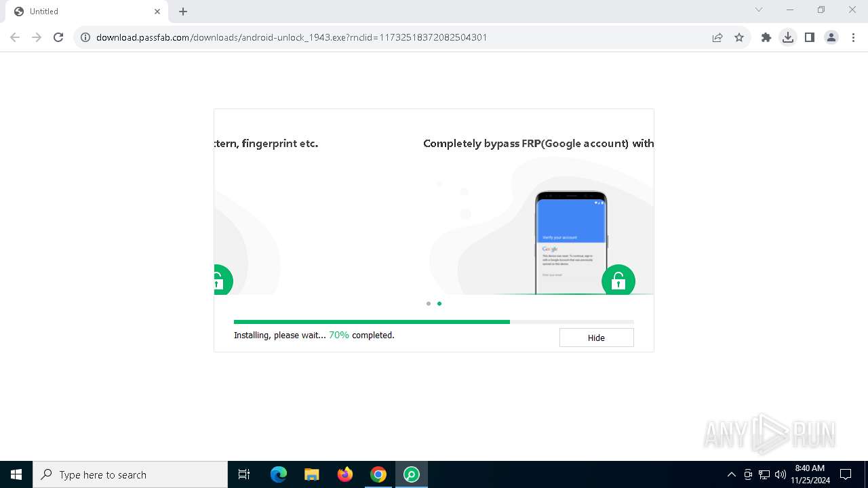Screen dimensions: 868x488
Task: Open tab search chevron in title bar
Action: pos(759,9)
